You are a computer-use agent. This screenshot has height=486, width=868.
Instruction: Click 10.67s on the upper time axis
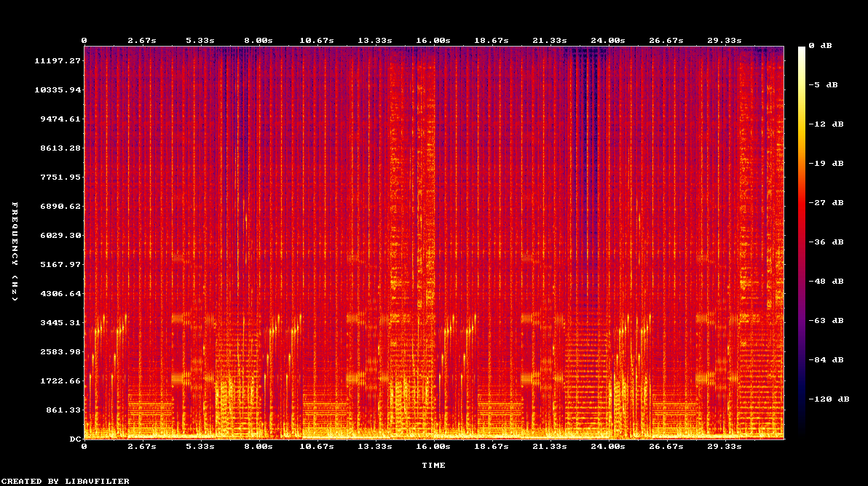pos(317,41)
